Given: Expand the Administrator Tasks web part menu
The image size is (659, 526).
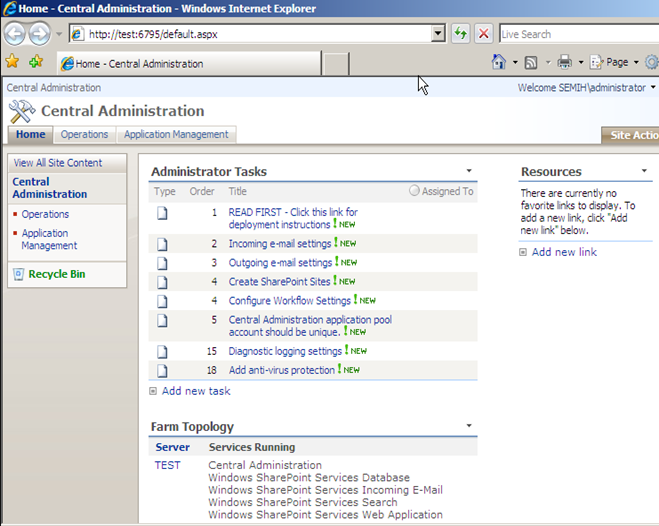Looking at the screenshot, I should coord(469,172).
